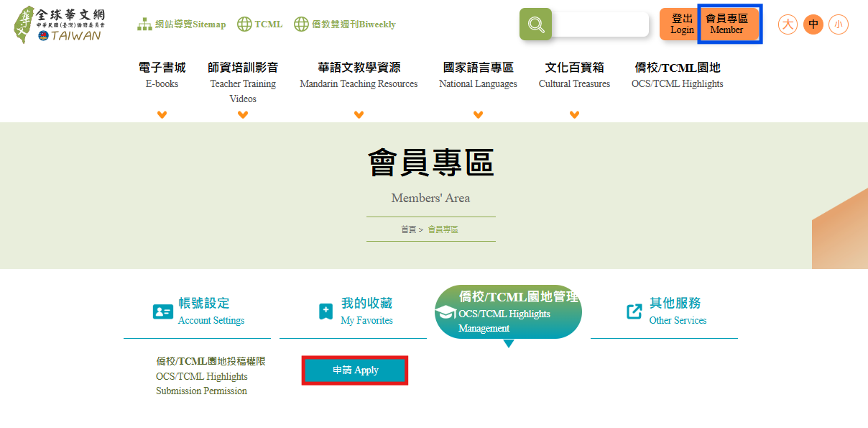This screenshot has width=868, height=428.
Task: Select the Account Settings ID card icon
Action: (x=162, y=312)
